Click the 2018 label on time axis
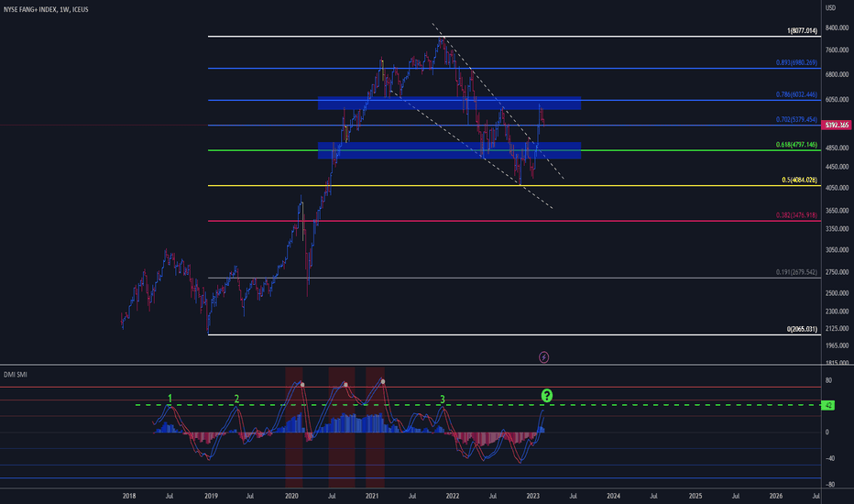This screenshot has height=504, width=854. 129,496
